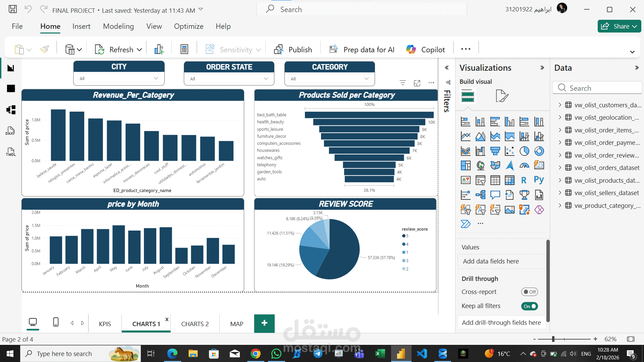Publish the report
The height and width of the screenshot is (362, 644).
[x=293, y=49]
